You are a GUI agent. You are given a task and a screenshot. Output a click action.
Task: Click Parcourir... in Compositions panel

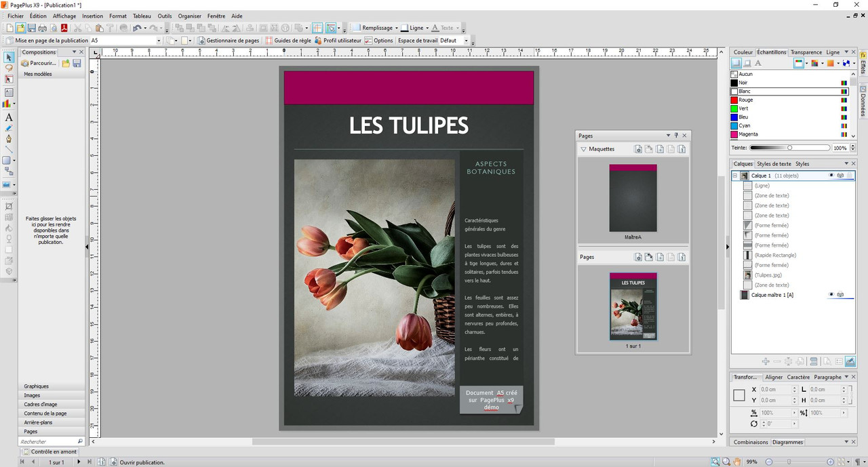point(39,63)
